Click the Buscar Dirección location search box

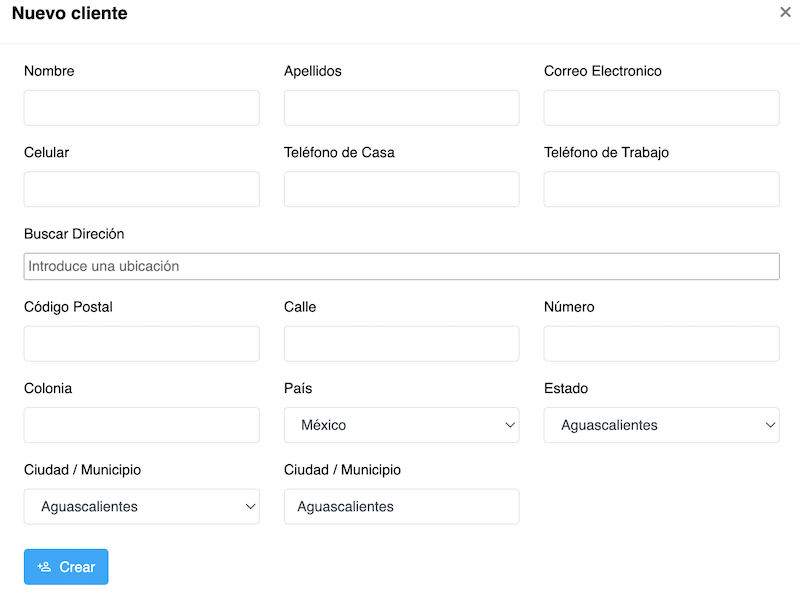[401, 266]
